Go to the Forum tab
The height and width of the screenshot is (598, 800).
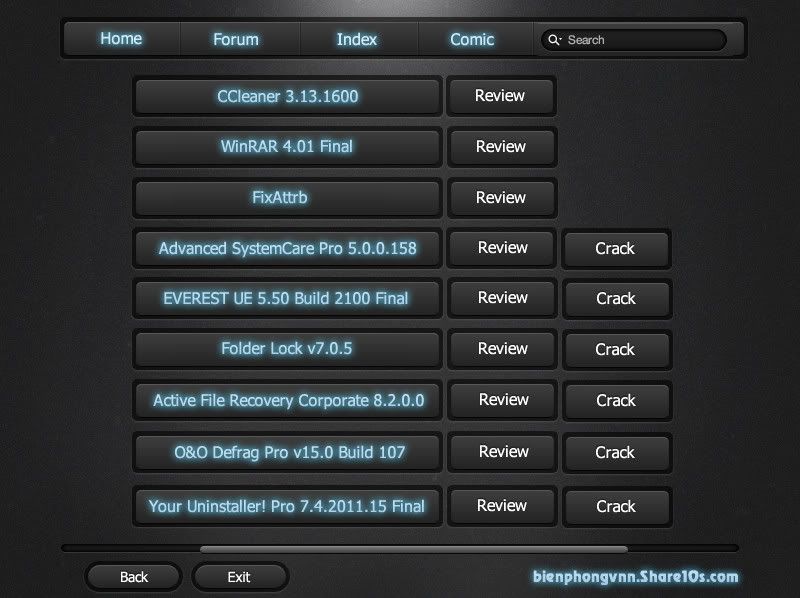click(x=240, y=39)
